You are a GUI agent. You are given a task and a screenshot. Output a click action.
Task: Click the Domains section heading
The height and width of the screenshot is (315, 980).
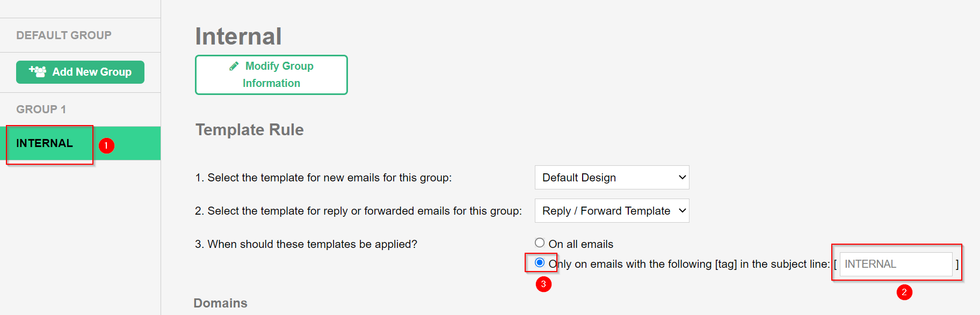(220, 303)
